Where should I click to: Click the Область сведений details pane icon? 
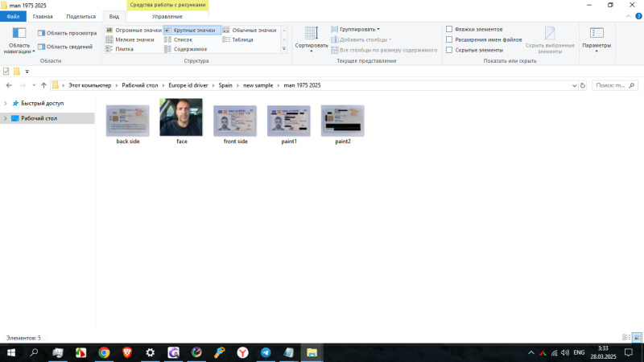coord(41,47)
